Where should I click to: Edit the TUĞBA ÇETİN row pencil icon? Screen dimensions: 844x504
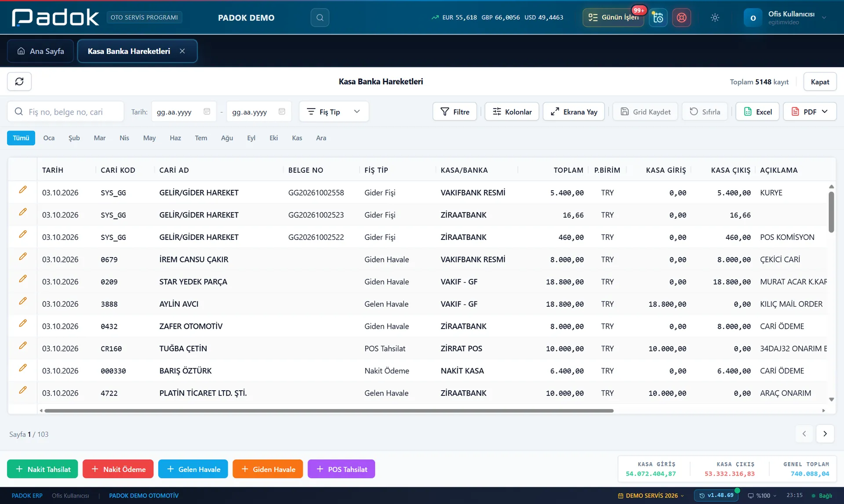[x=23, y=346]
